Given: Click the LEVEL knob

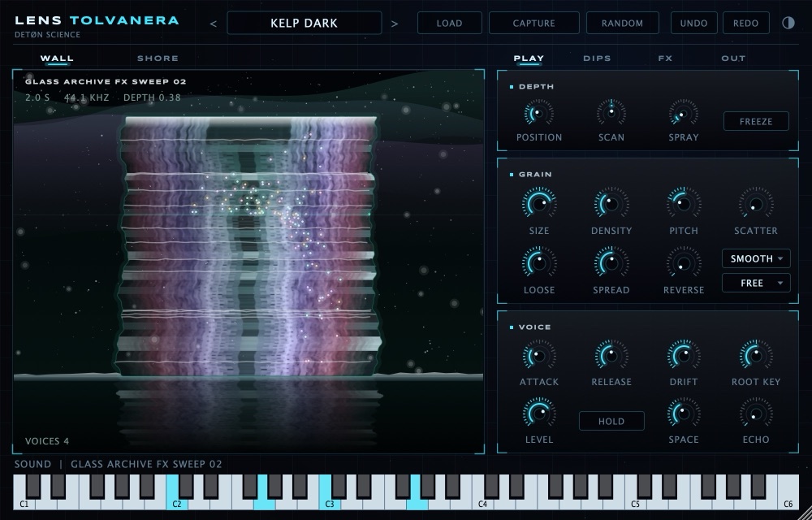Looking at the screenshot, I should [539, 414].
